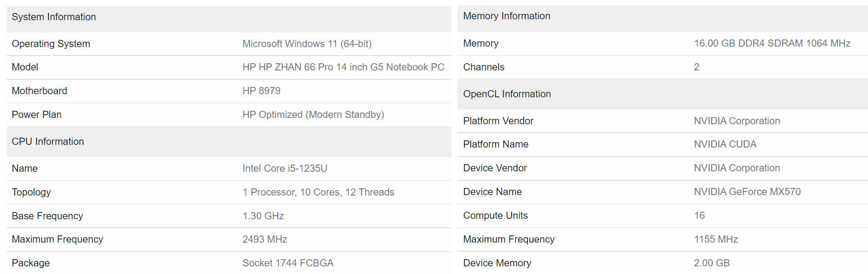Select the 1.30 GHz base frequency value
Viewport: 868px width, 274px height.
click(x=263, y=216)
